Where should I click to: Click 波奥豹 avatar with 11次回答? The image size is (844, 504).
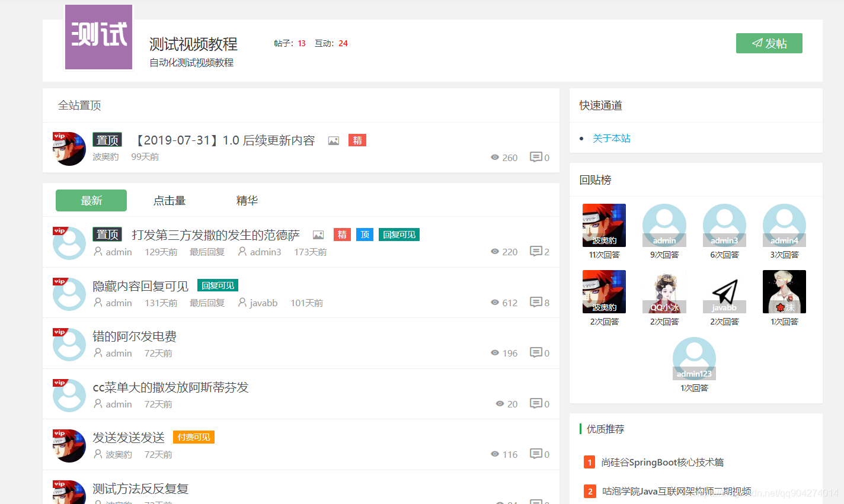coord(604,225)
